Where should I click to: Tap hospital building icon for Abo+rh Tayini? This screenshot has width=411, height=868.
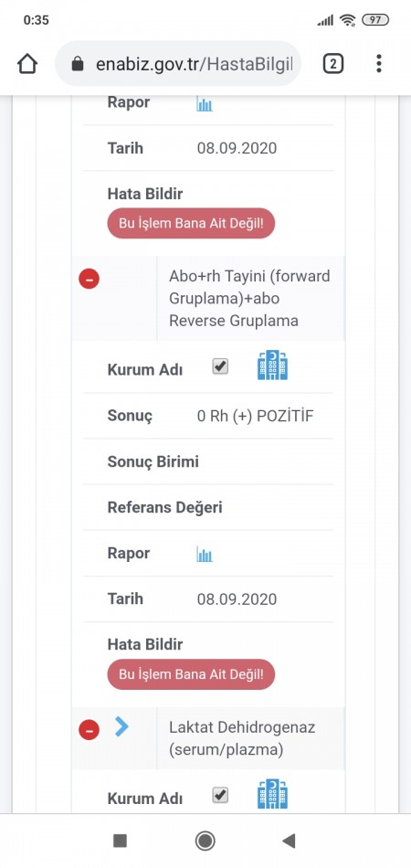pyautogui.click(x=273, y=365)
